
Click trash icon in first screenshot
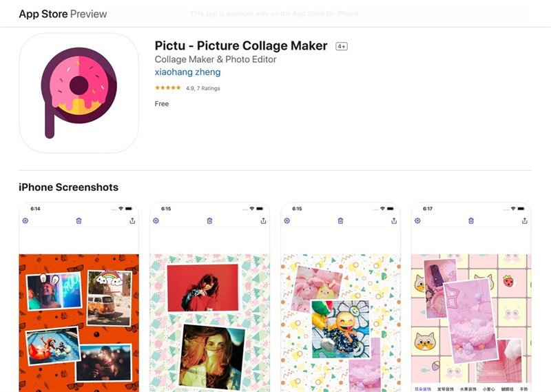click(79, 221)
